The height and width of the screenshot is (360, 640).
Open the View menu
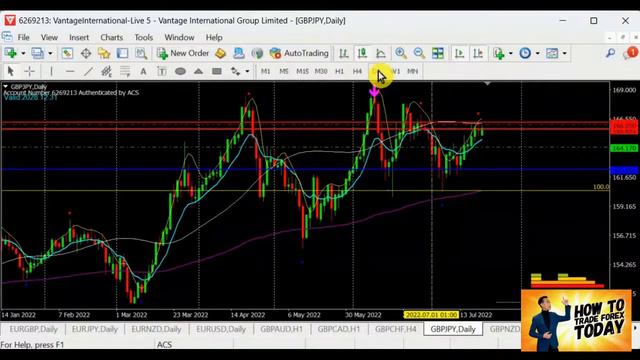(49, 37)
